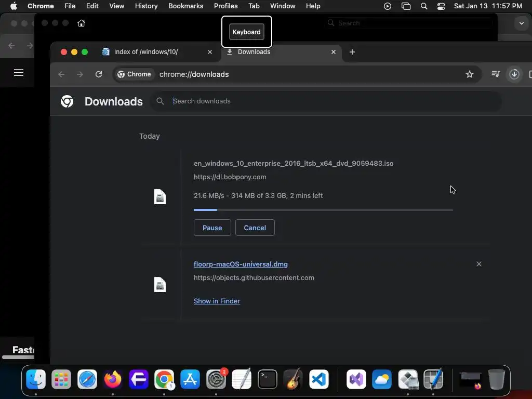The image size is (532, 399).
Task: Open the media controls icon in toolbar
Action: pyautogui.click(x=495, y=74)
